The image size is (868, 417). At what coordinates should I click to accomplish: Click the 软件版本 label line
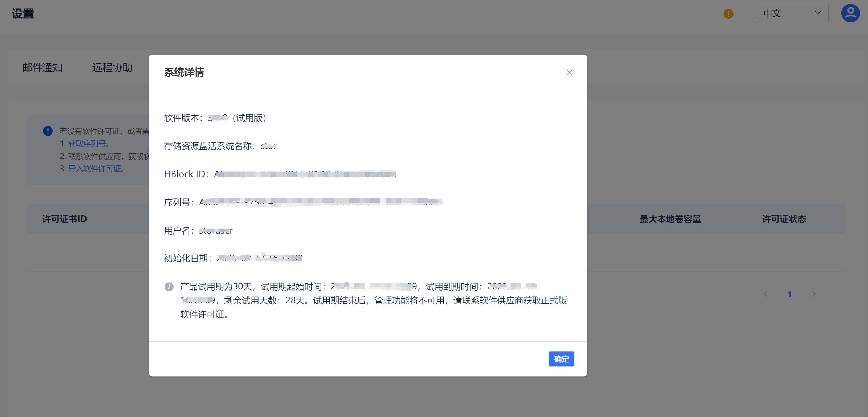click(215, 118)
